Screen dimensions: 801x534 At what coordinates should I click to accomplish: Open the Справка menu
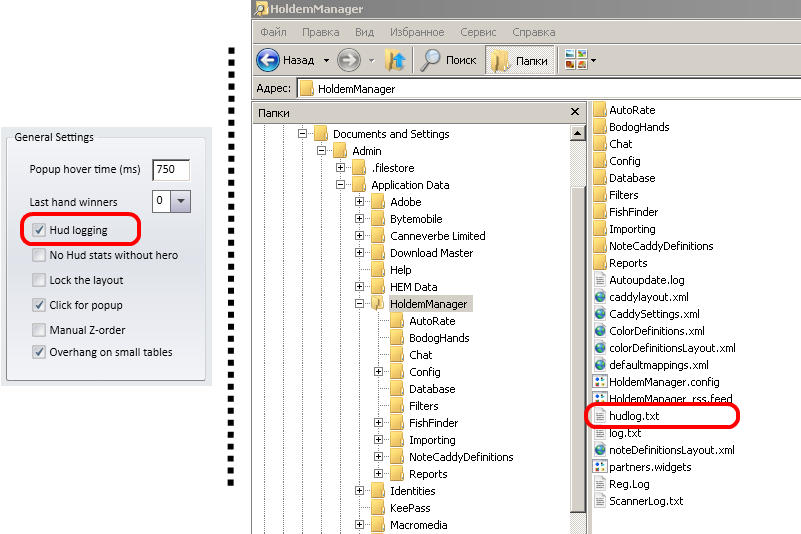pyautogui.click(x=534, y=32)
